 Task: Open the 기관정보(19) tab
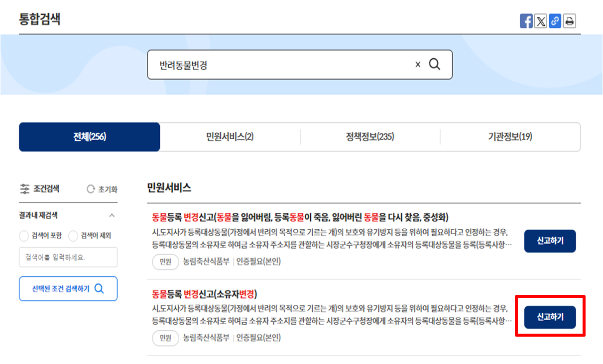(x=510, y=137)
